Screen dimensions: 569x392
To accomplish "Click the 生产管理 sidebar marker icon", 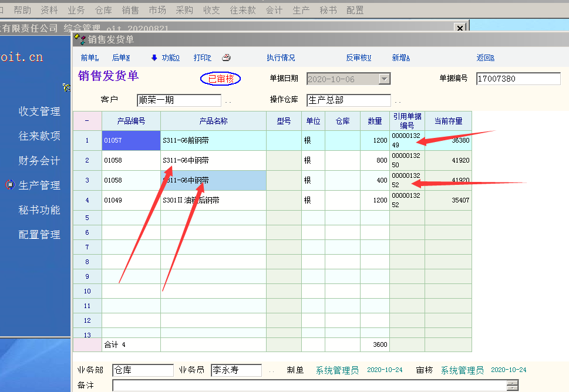I will (9, 185).
